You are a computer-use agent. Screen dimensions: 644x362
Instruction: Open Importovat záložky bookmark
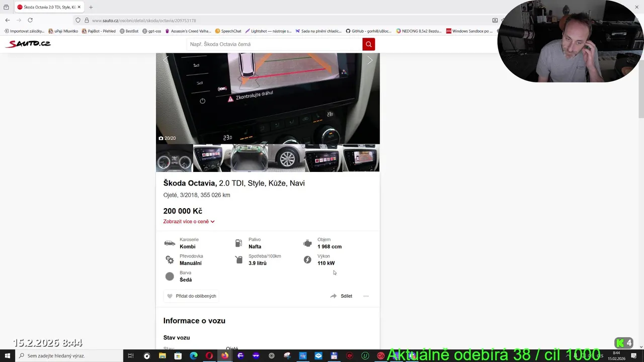pos(24,31)
